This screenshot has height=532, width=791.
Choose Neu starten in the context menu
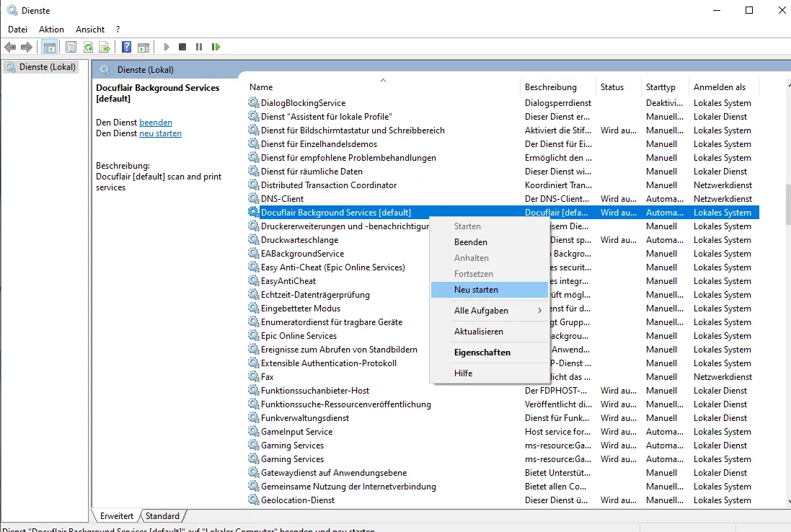coord(476,290)
